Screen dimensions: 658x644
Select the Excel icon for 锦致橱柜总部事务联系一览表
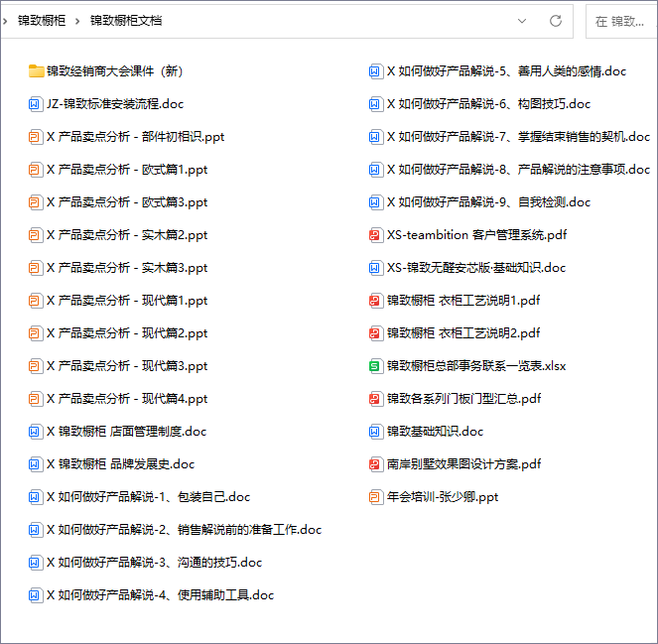(375, 366)
